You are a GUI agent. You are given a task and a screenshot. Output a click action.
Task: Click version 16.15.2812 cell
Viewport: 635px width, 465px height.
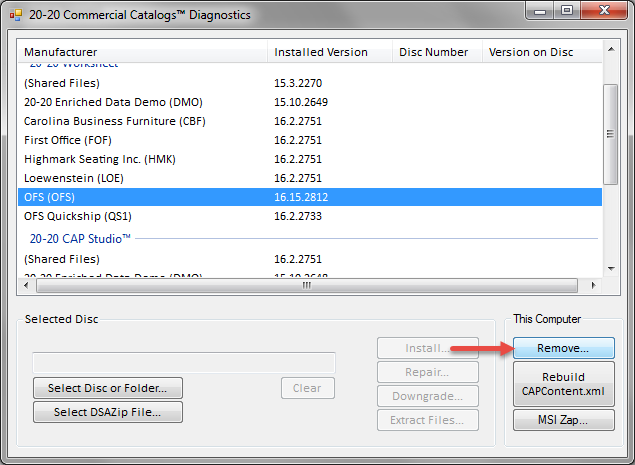(x=301, y=197)
